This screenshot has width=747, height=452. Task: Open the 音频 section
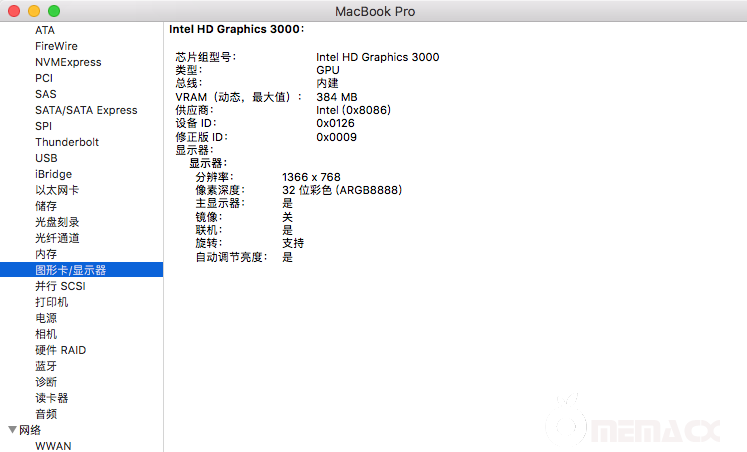[x=46, y=414]
